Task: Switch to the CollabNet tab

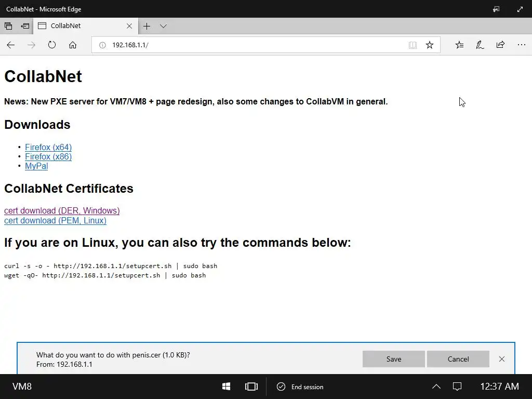Action: point(86,26)
